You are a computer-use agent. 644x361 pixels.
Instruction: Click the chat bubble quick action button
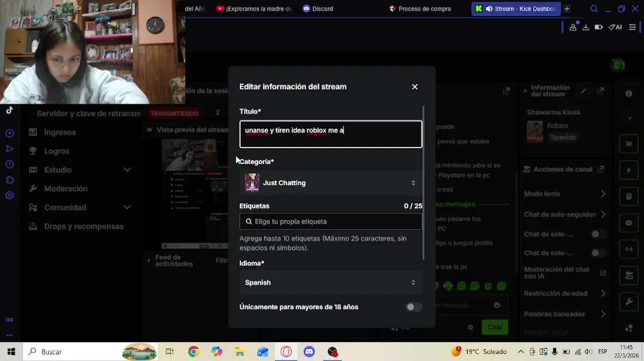(x=629, y=223)
